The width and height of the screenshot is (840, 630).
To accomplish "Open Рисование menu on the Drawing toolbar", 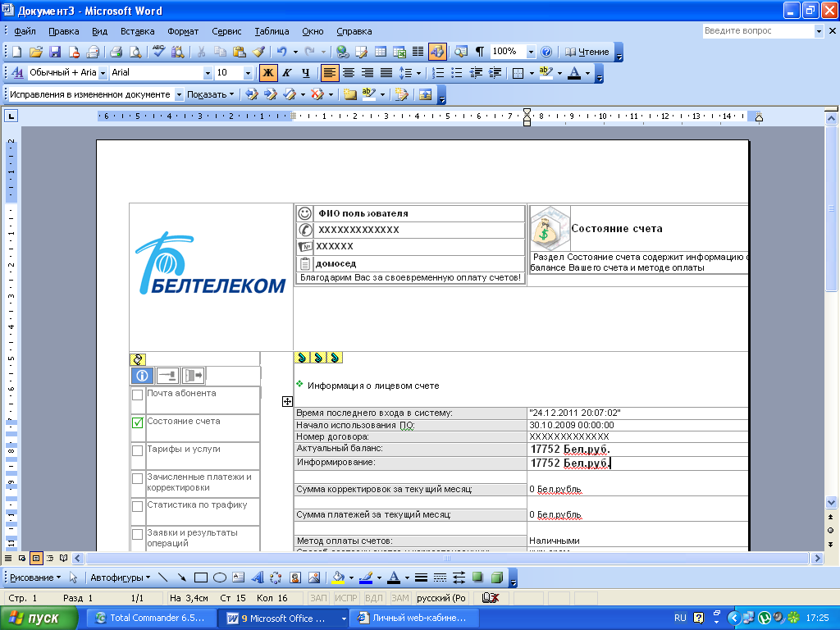I will (34, 577).
